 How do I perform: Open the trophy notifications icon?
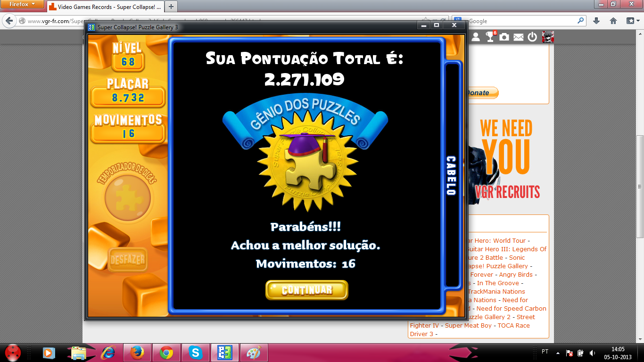point(490,37)
